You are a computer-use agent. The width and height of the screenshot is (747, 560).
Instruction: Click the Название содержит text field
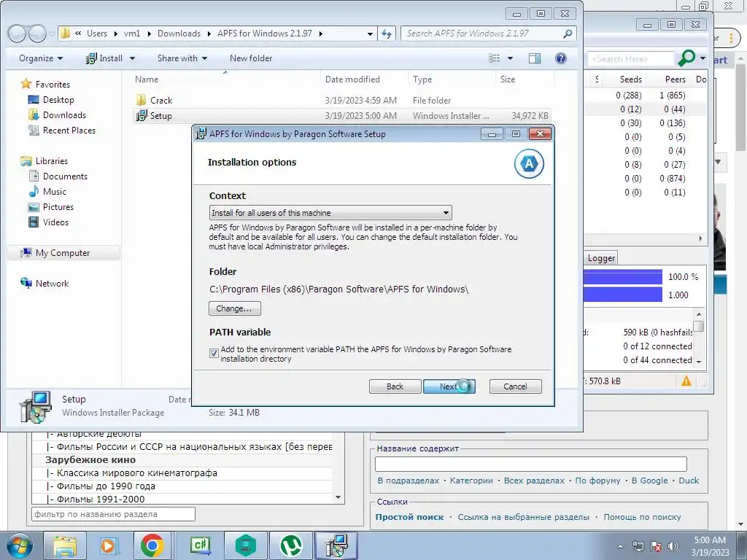[531, 464]
